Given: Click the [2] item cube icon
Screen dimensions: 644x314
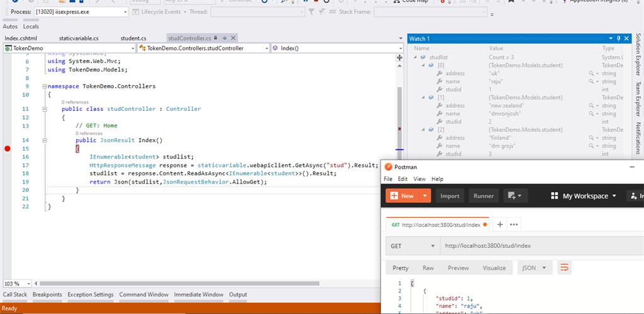Looking at the screenshot, I should (x=431, y=130).
